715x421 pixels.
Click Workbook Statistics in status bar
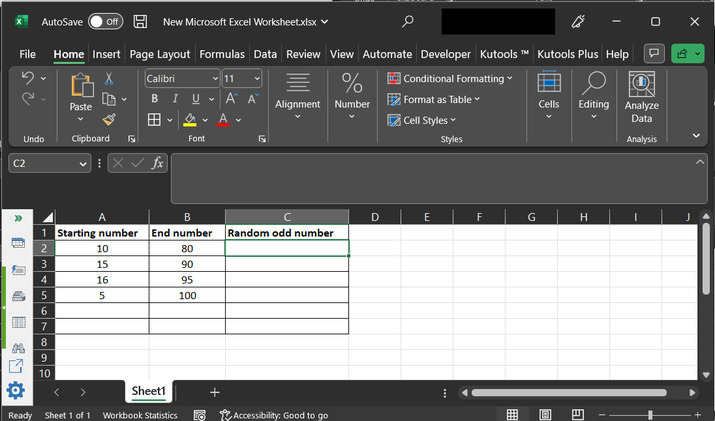click(140, 415)
